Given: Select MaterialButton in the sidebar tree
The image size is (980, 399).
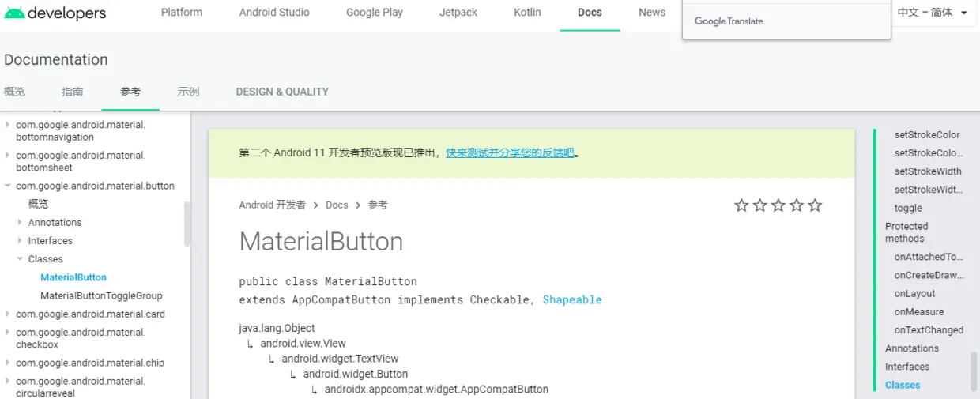Looking at the screenshot, I should pyautogui.click(x=73, y=277).
